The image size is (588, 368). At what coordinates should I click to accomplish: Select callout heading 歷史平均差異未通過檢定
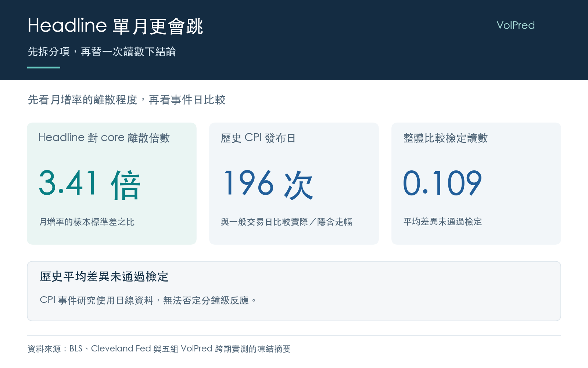click(104, 276)
